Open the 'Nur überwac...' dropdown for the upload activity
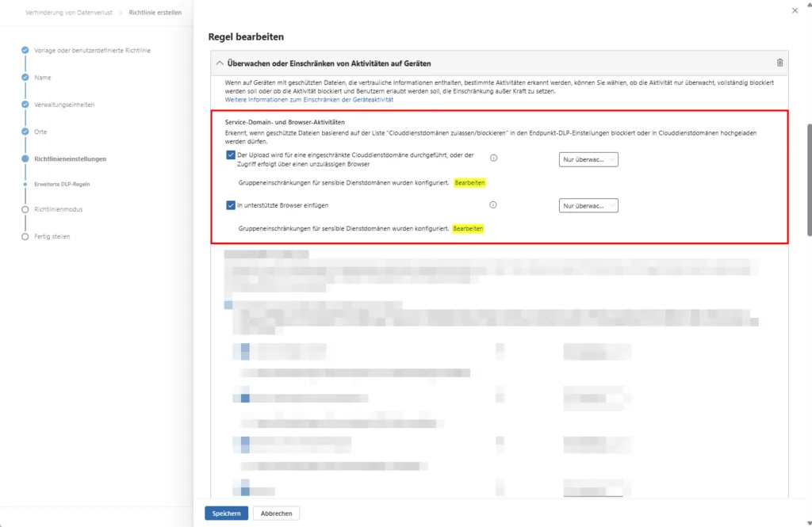Image resolution: width=812 pixels, height=527 pixels. pos(588,159)
